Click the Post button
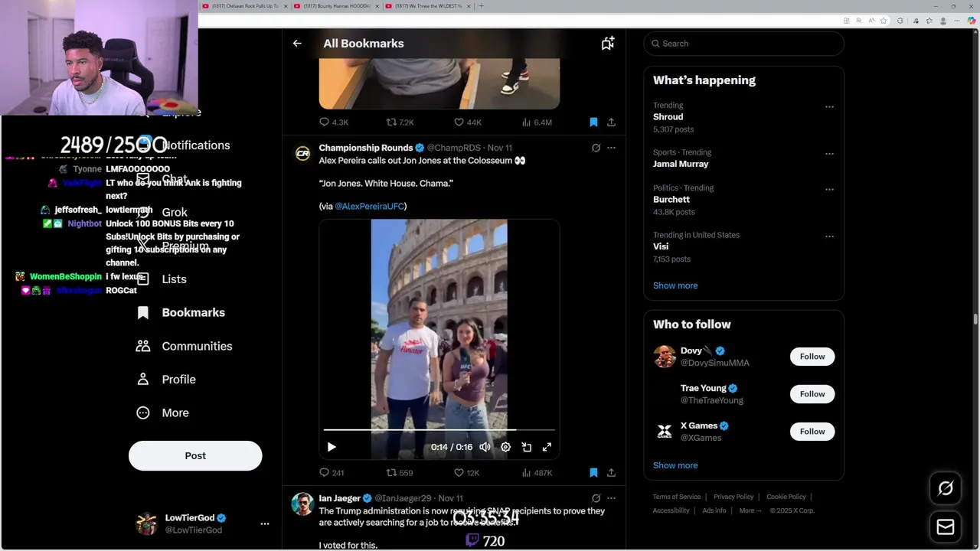 tap(195, 455)
